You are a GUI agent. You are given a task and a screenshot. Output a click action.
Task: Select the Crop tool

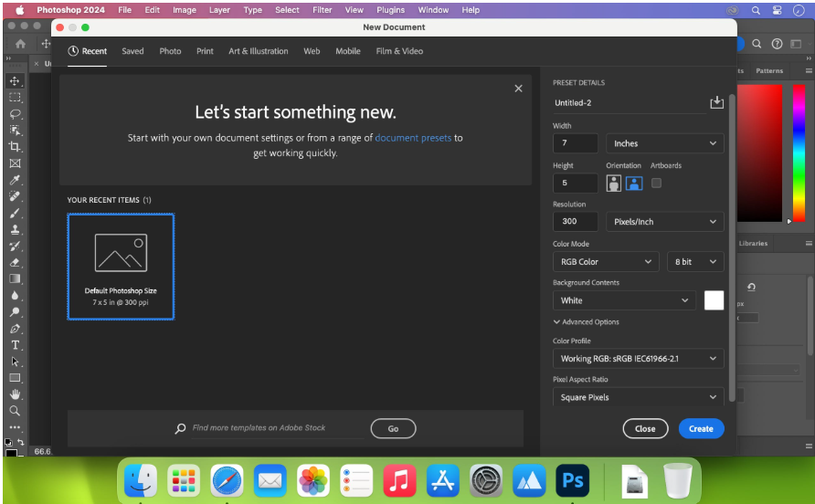15,146
